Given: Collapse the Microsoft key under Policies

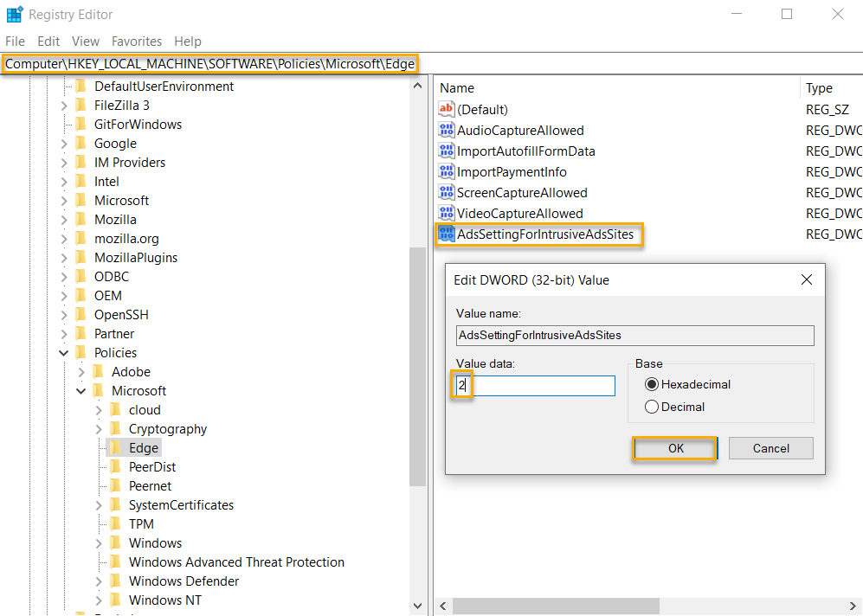Looking at the screenshot, I should point(81,390).
